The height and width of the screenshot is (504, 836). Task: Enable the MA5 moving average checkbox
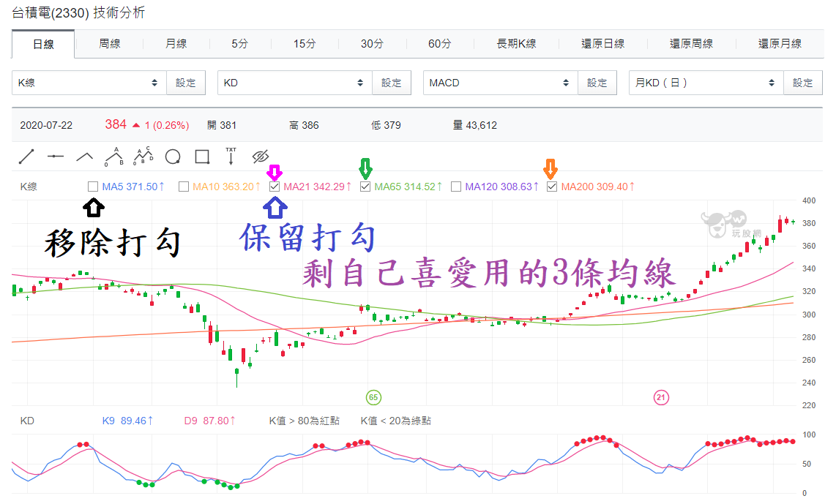pyautogui.click(x=93, y=187)
